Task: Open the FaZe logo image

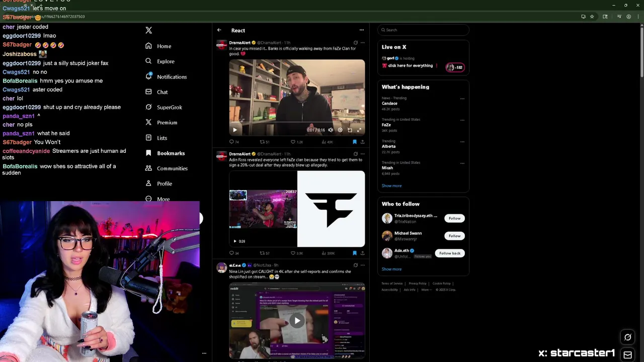Action: click(x=331, y=209)
